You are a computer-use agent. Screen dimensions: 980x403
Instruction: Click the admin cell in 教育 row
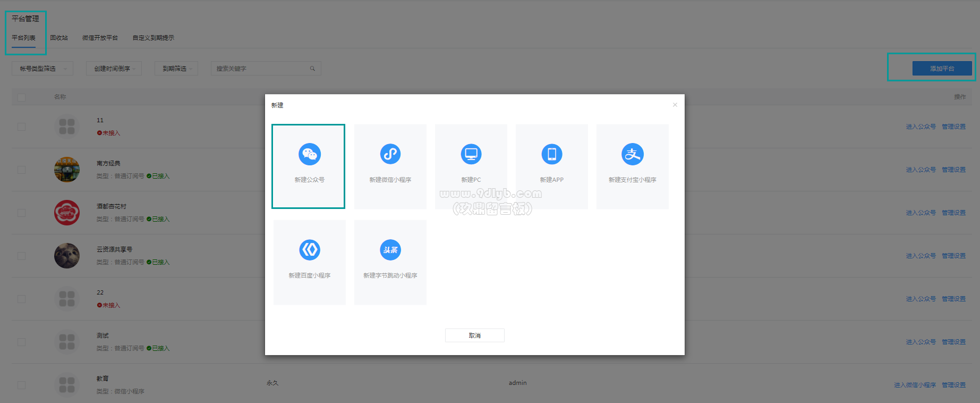point(518,383)
